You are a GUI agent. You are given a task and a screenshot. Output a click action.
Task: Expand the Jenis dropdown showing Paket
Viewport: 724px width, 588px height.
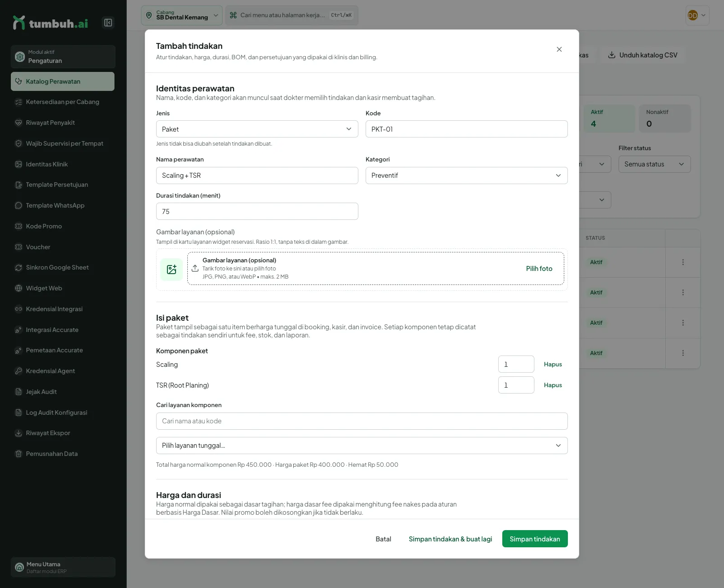tap(257, 129)
